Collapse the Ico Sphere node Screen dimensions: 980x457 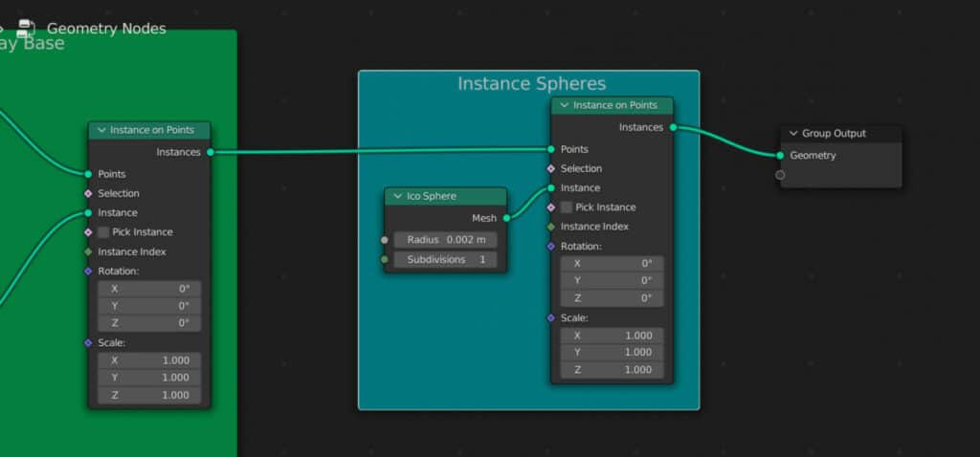(397, 196)
